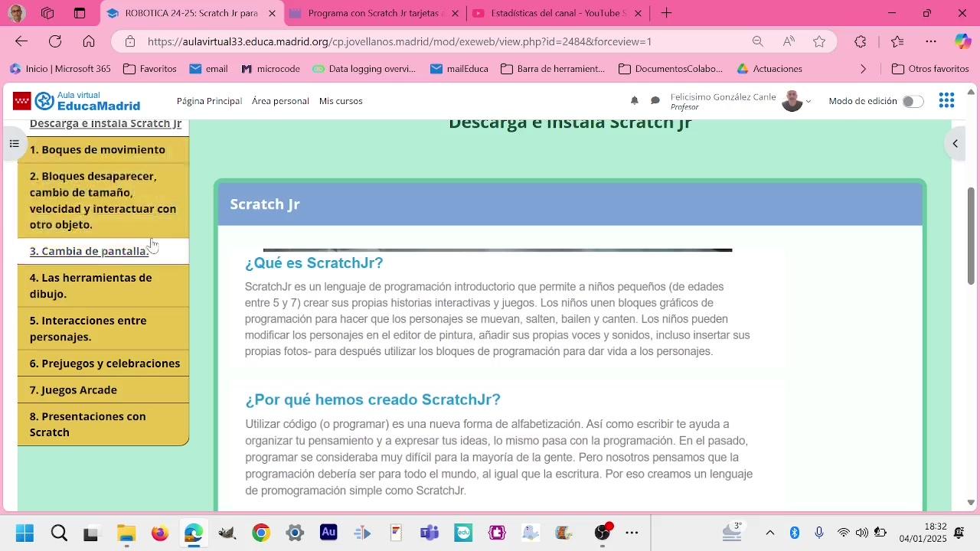Open section 6. Prejuegos y celebraciones

coord(103,364)
